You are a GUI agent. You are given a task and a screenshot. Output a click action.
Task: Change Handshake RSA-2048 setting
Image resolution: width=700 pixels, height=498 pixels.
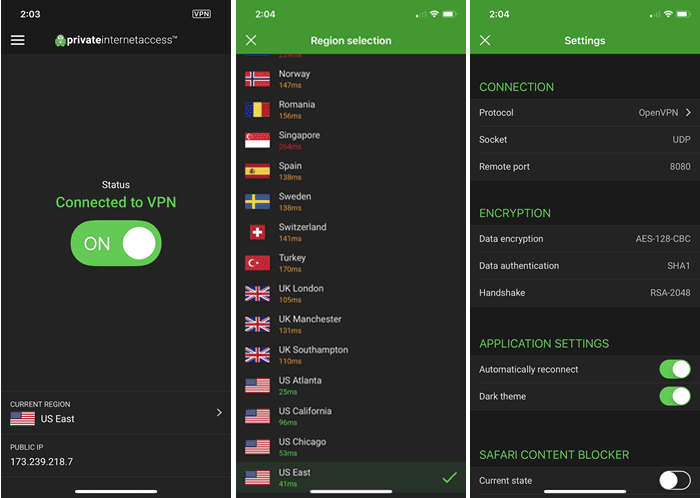click(585, 293)
